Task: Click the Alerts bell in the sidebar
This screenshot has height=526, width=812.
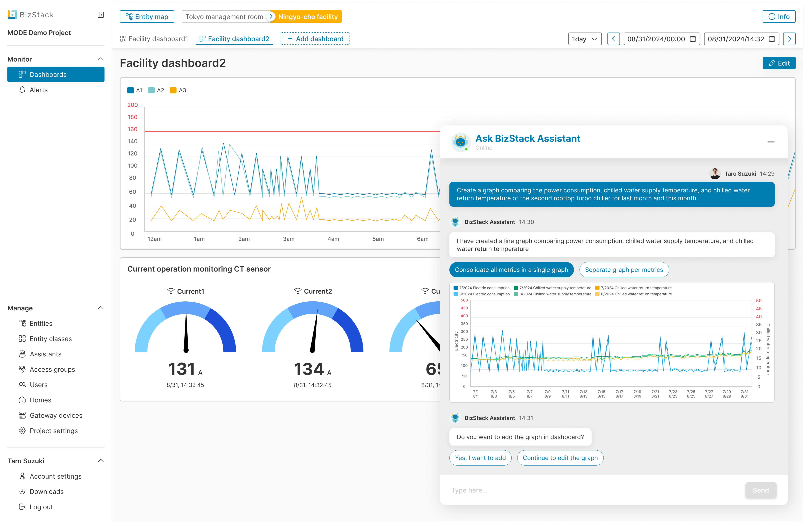Action: 39,90
